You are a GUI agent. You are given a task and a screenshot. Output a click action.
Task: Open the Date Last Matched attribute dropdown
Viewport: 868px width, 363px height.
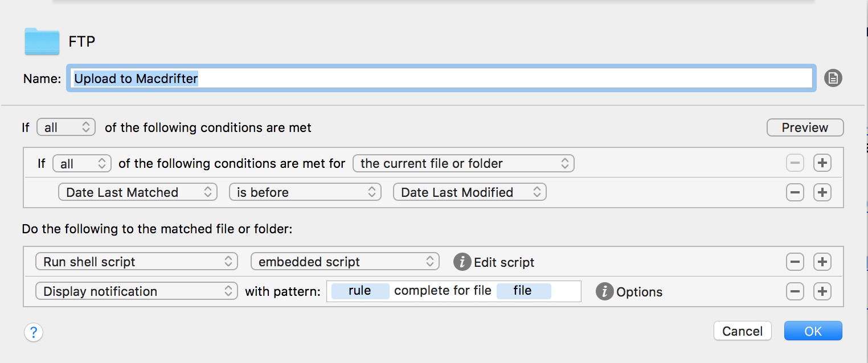[x=137, y=192]
